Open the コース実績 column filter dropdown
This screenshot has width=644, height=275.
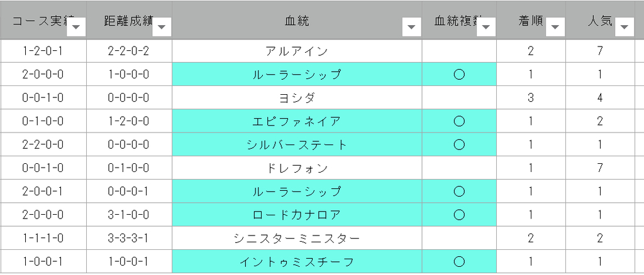coord(78,28)
